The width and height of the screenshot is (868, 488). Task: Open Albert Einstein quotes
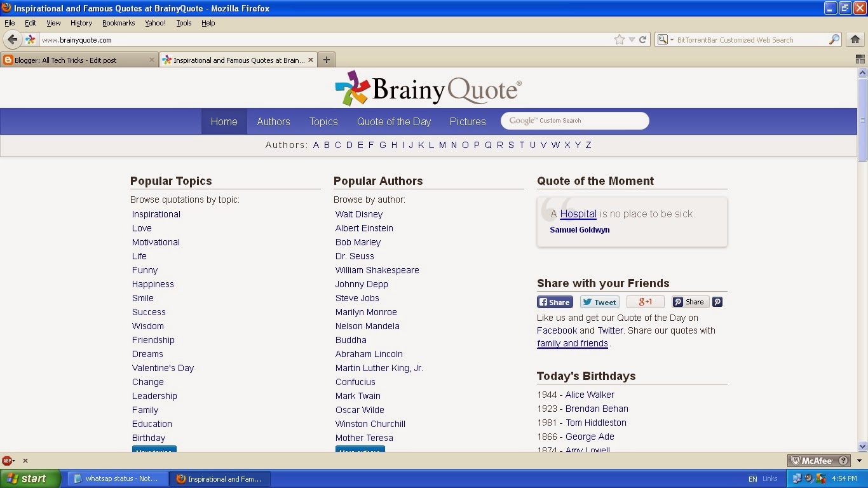(364, 228)
